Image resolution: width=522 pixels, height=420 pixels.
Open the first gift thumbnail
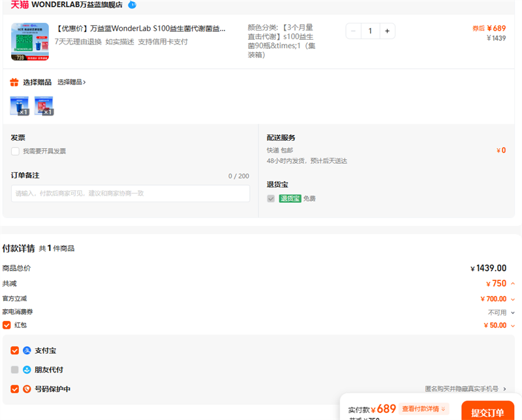(x=20, y=105)
